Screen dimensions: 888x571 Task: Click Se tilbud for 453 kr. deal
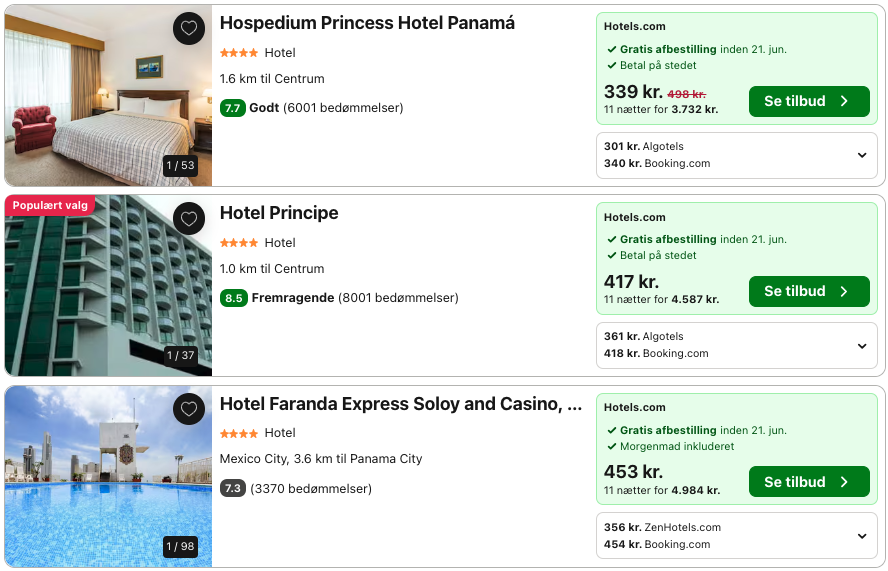click(808, 482)
